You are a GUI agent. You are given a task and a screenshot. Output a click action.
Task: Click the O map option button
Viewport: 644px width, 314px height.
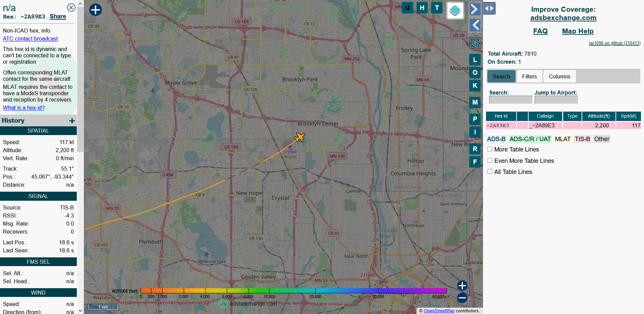(475, 73)
